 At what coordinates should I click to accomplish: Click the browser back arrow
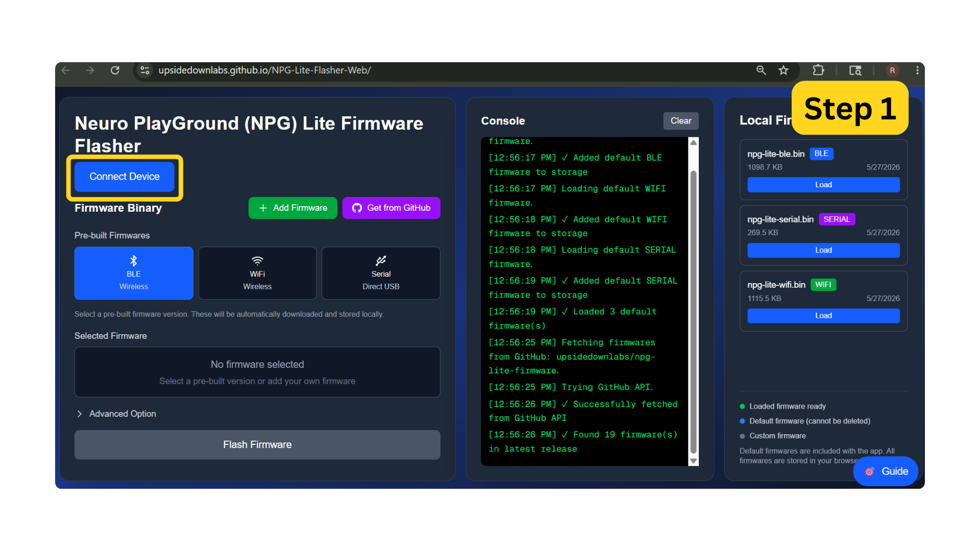[65, 70]
